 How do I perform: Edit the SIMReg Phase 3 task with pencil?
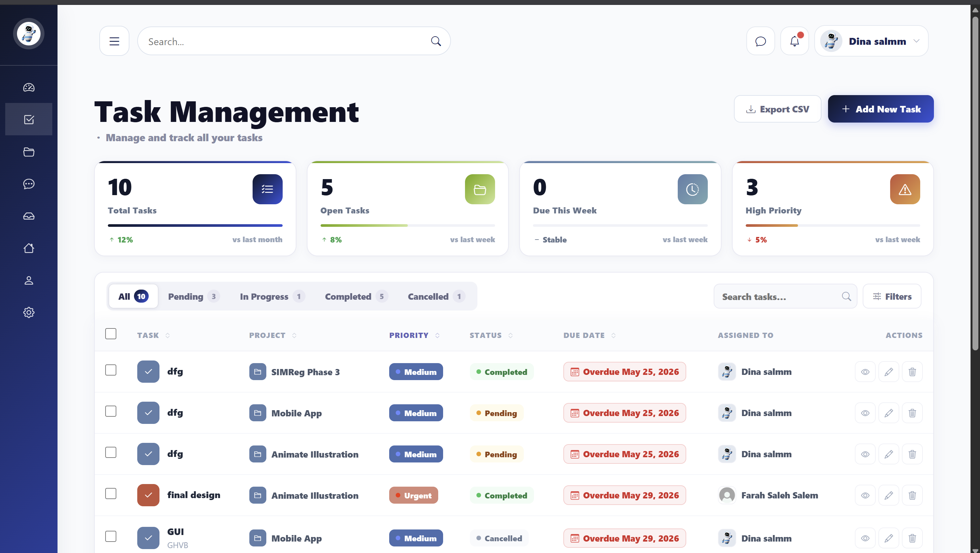pos(889,372)
